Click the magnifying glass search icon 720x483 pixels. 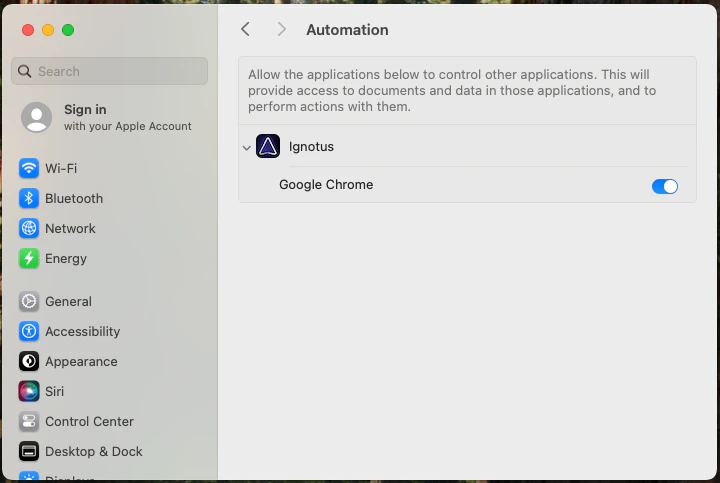[x=24, y=71]
